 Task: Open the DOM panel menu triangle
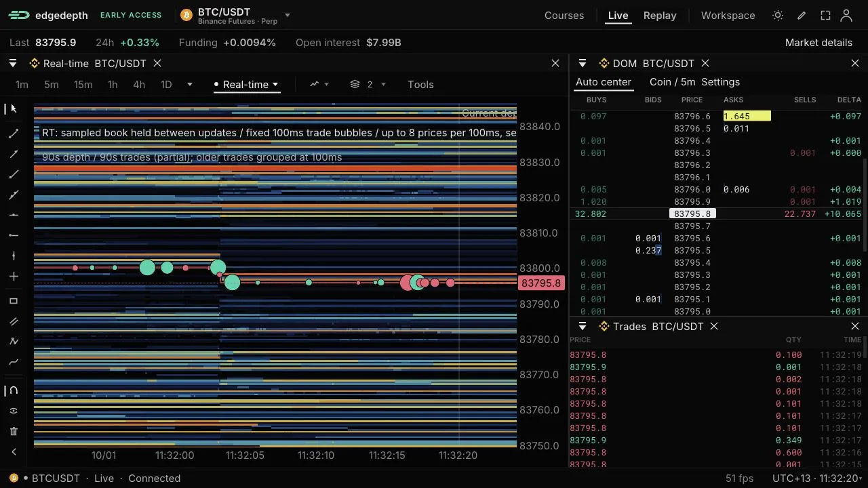click(x=583, y=63)
